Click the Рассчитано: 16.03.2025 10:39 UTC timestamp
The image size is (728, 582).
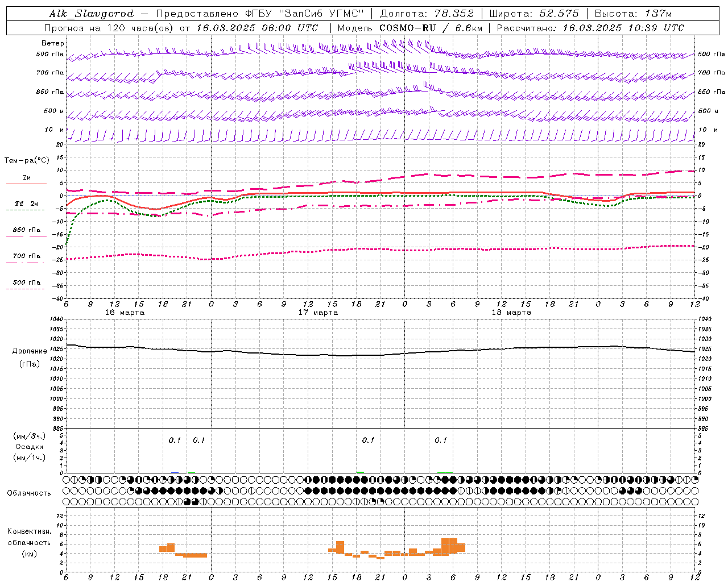(x=590, y=28)
